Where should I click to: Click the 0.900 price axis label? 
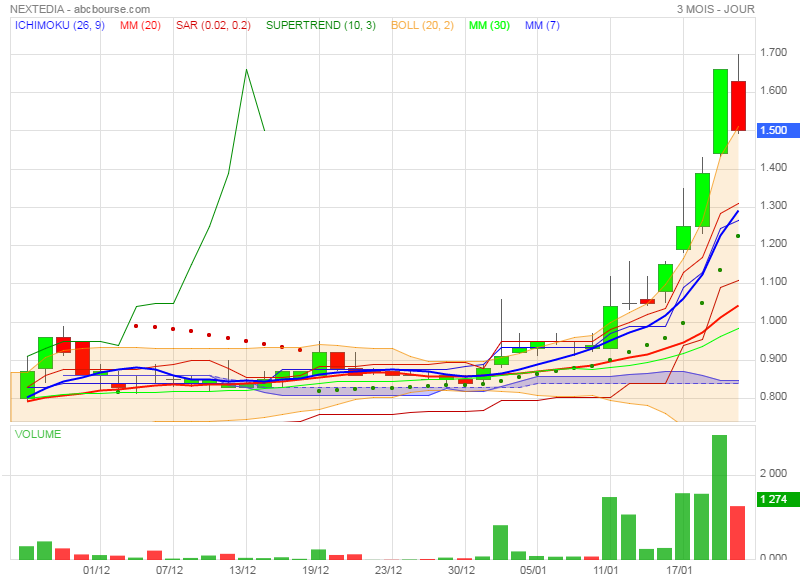[773, 359]
